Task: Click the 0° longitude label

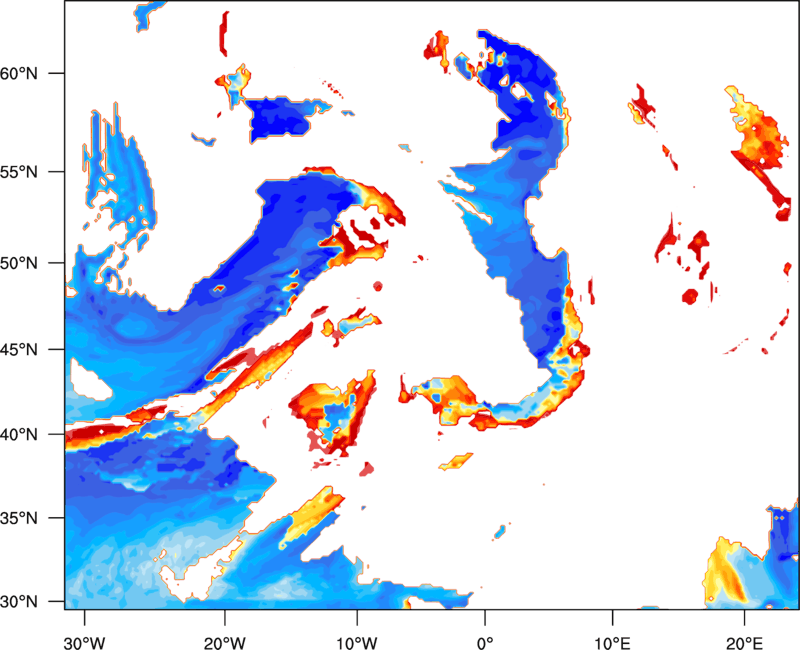Action: 485,642
